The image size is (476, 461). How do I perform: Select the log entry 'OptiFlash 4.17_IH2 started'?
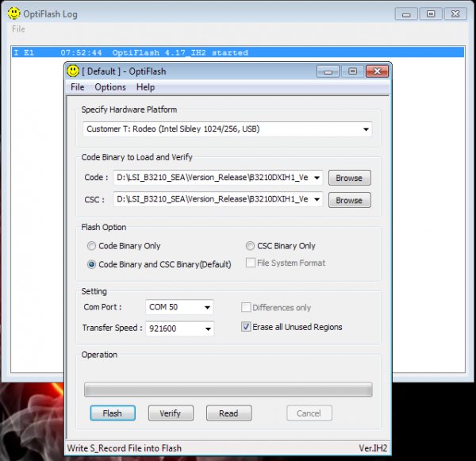click(238, 52)
